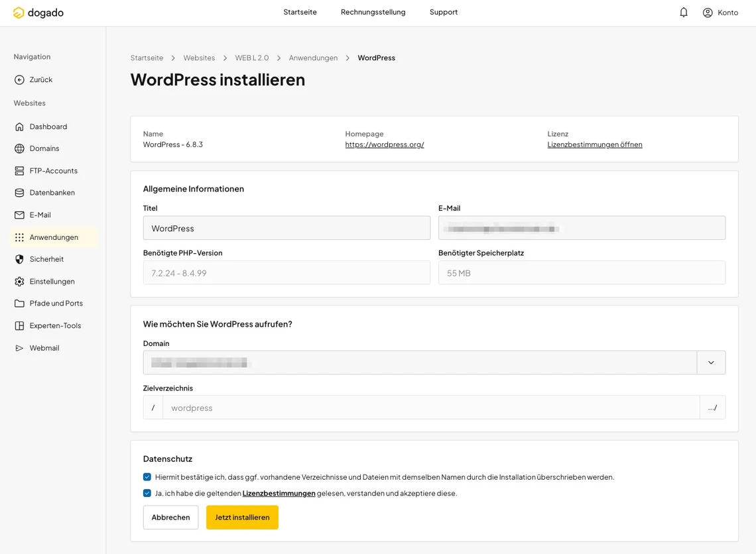The height and width of the screenshot is (554, 756).
Task: Expand the Domain selection dropdown
Action: (711, 362)
